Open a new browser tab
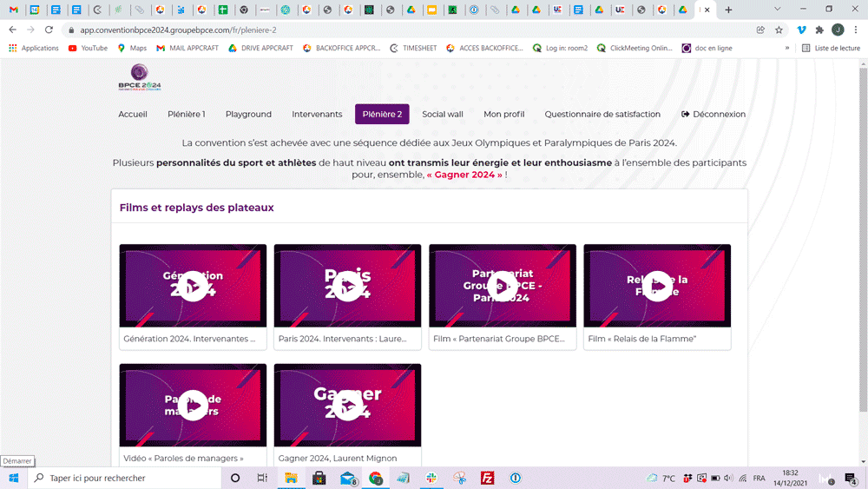The height and width of the screenshot is (489, 868). [728, 10]
